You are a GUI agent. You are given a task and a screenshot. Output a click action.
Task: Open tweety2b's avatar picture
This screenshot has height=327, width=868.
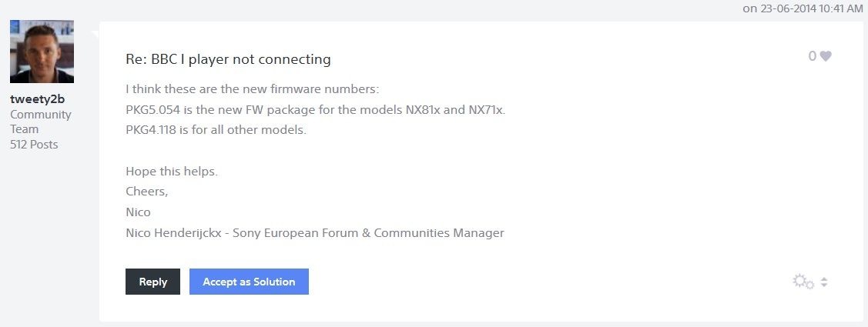42,52
